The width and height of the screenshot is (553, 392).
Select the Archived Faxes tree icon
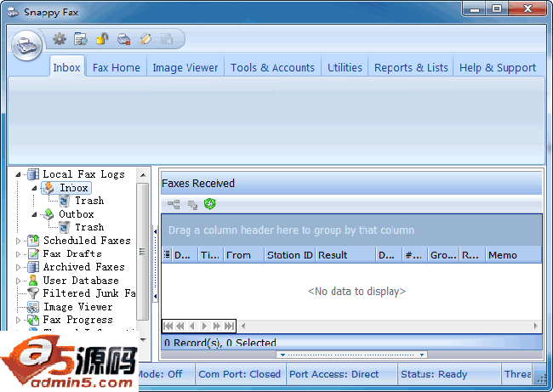point(33,267)
